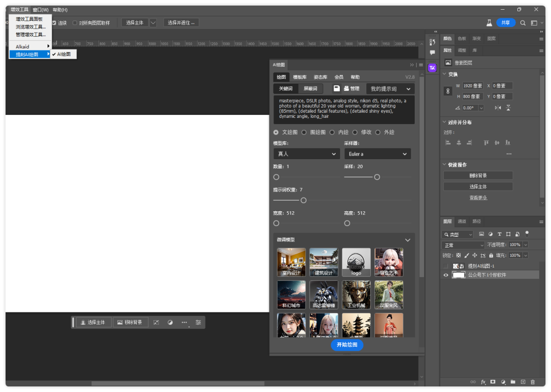Click the add layer style fx icon
This screenshot has height=392, width=551.
click(483, 382)
